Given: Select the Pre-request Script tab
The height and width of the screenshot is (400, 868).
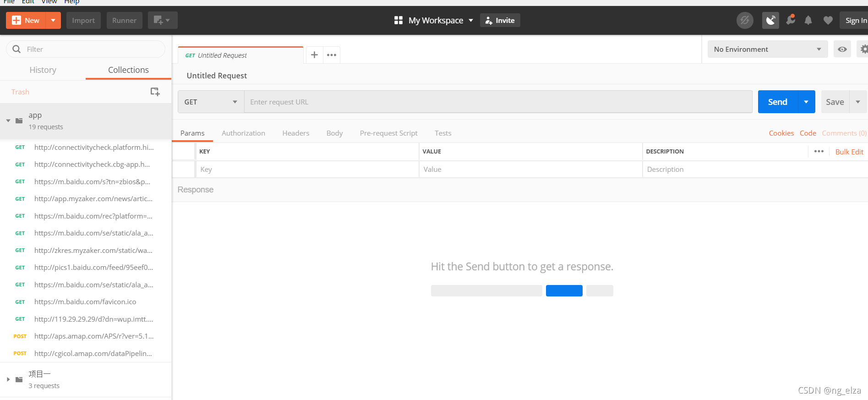Looking at the screenshot, I should coord(388,133).
